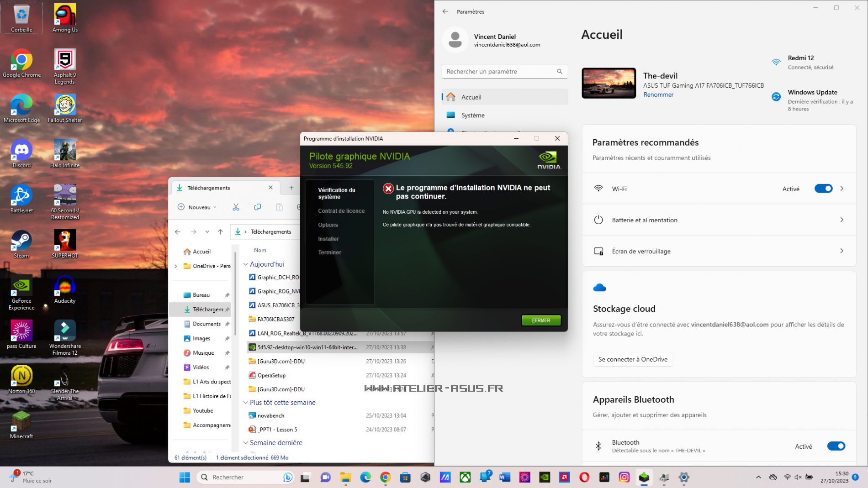This screenshot has height=488, width=868.
Task: Open Xbox app from taskbar
Action: [465, 478]
